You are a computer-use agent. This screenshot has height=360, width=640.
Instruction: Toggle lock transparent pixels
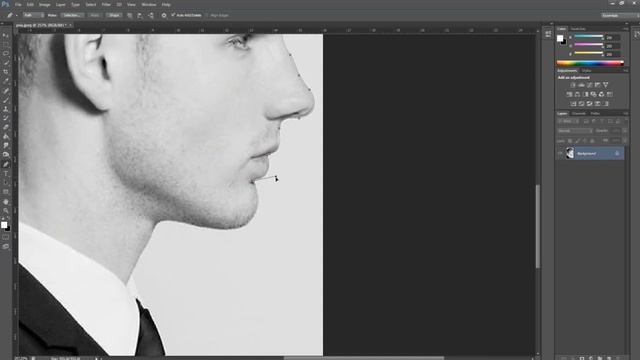click(570, 141)
